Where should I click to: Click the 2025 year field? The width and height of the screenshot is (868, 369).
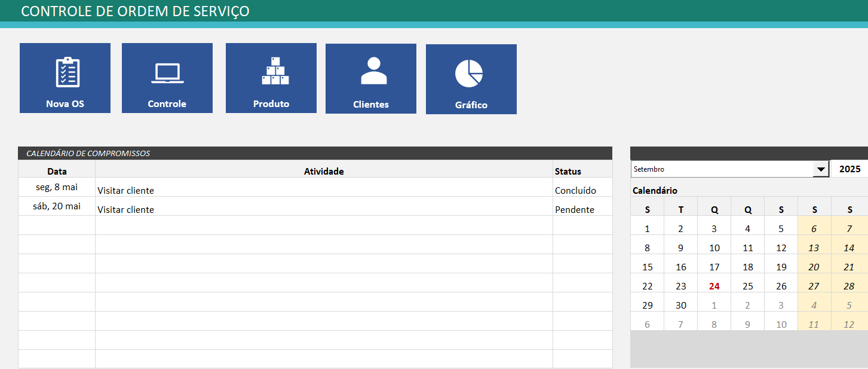tap(849, 169)
